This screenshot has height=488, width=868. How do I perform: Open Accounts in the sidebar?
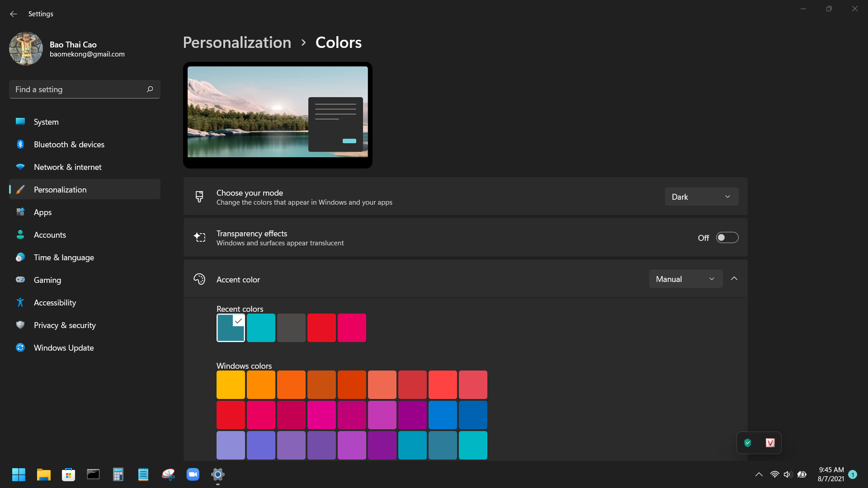coord(85,235)
